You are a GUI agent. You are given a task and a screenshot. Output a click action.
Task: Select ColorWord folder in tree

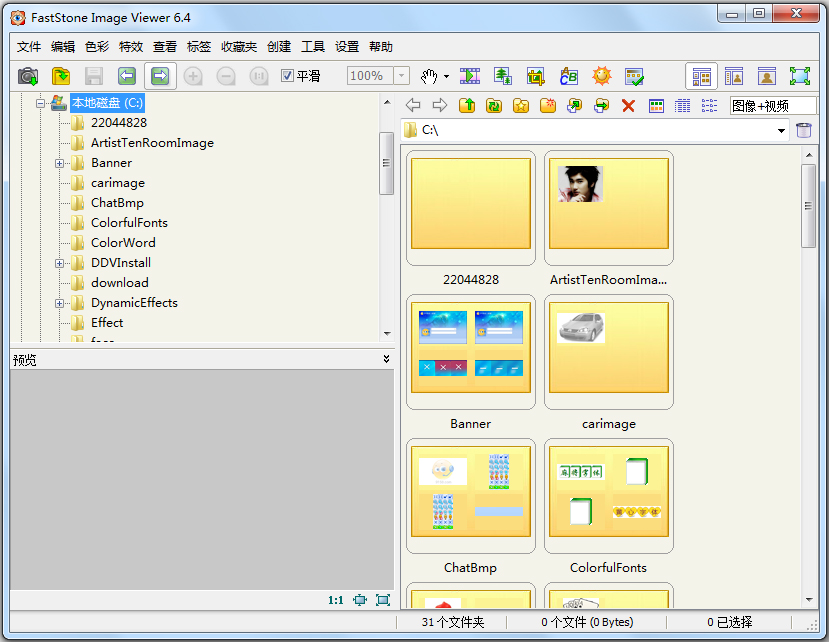(x=123, y=243)
